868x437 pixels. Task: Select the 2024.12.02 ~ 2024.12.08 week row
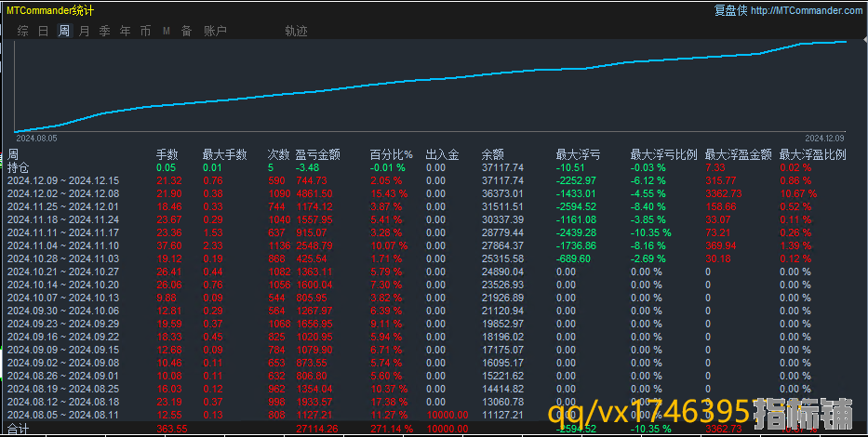pyautogui.click(x=63, y=193)
